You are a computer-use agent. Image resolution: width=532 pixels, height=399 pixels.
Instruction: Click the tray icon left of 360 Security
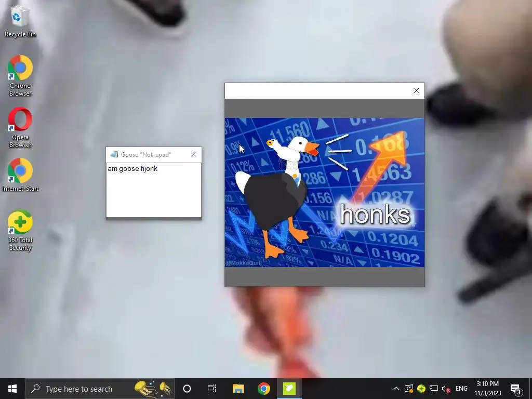tap(409, 389)
